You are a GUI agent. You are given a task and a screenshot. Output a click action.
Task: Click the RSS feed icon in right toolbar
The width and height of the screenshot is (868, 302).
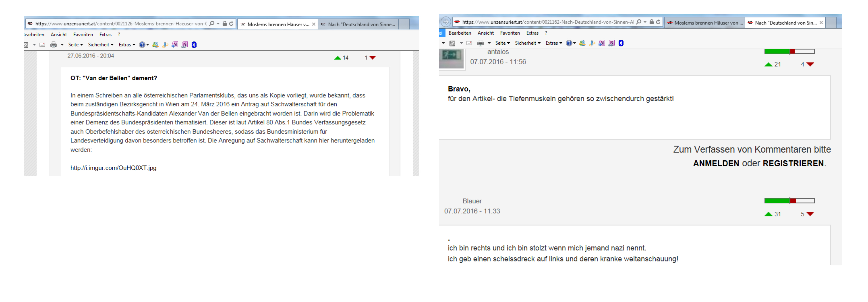click(x=453, y=43)
